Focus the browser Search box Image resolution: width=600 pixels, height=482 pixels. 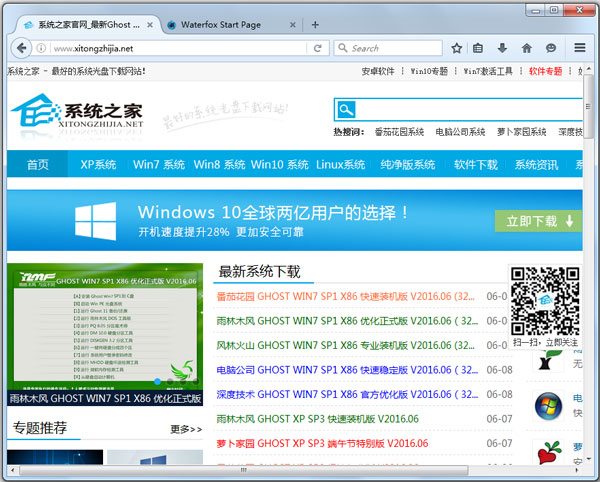[388, 48]
